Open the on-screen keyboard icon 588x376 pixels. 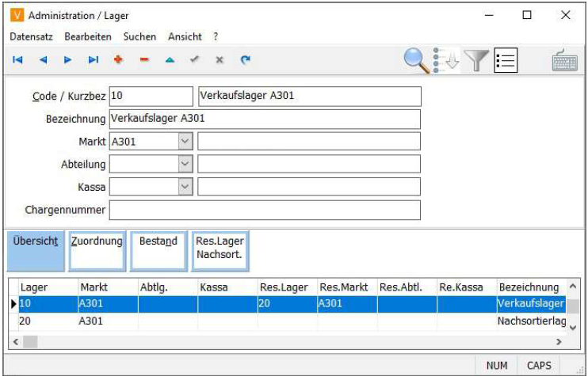click(x=564, y=61)
